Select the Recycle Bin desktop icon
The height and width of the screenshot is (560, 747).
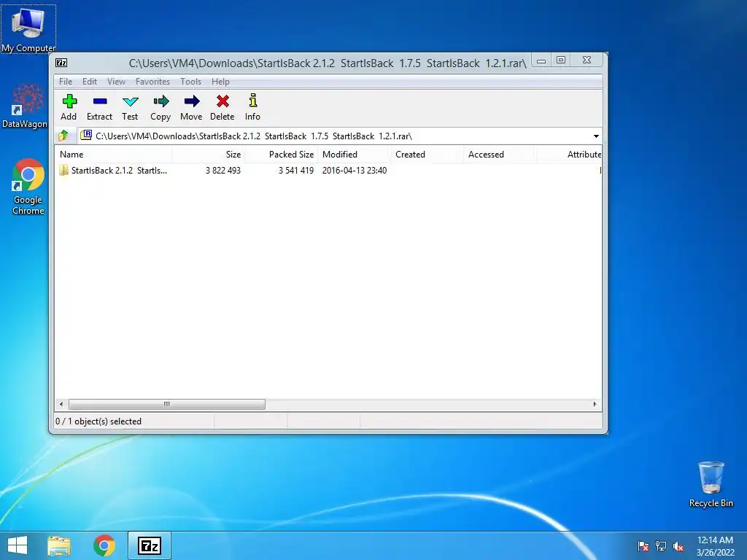[711, 484]
